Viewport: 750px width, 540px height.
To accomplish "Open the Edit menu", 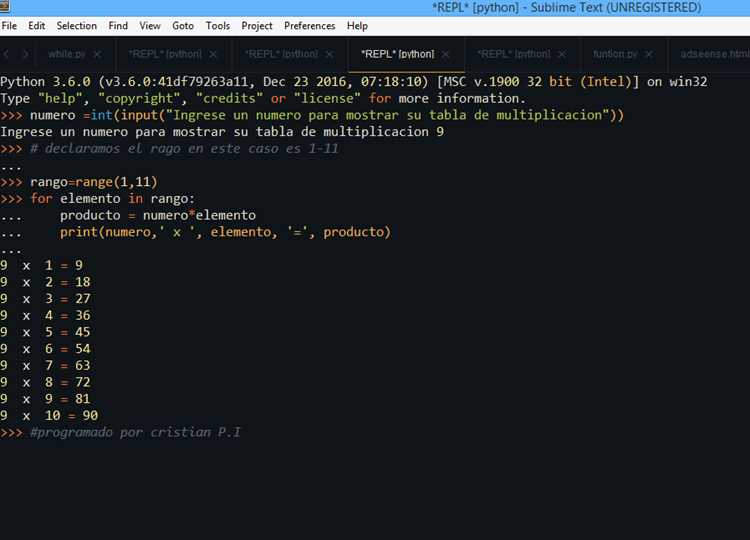I will tap(36, 26).
